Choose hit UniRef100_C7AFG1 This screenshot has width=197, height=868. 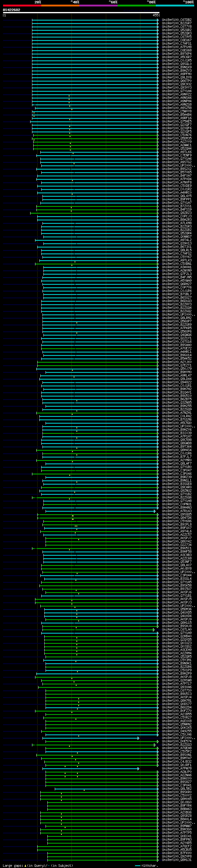(177, 43)
